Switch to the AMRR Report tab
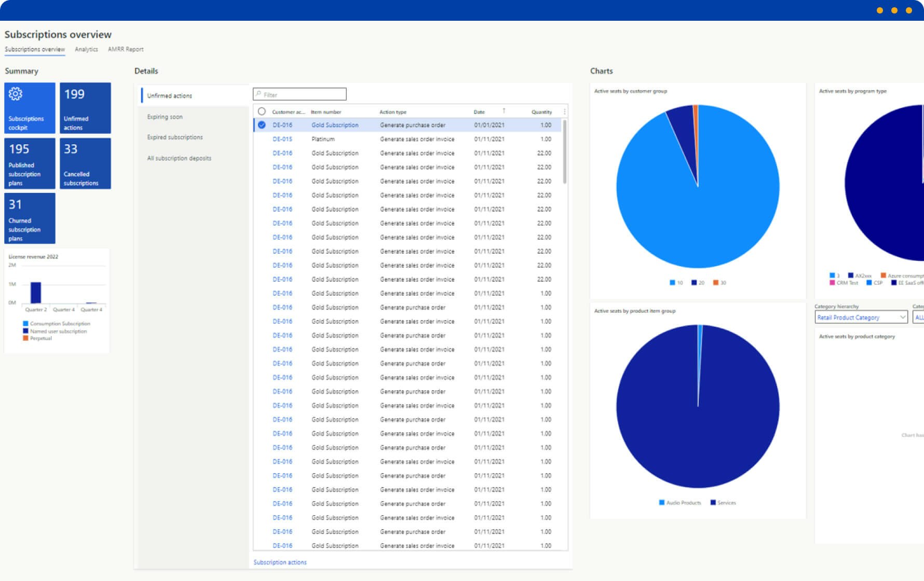 [126, 49]
